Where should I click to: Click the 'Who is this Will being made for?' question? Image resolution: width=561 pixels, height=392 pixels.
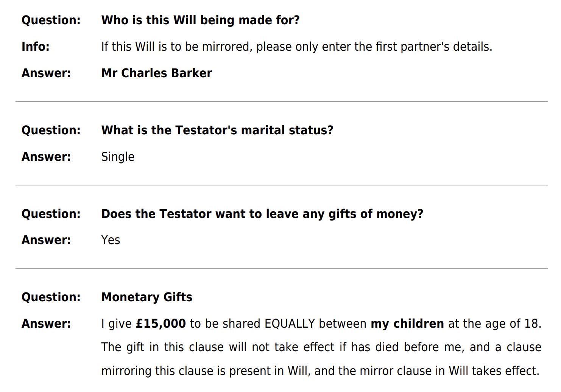pyautogui.click(x=200, y=20)
